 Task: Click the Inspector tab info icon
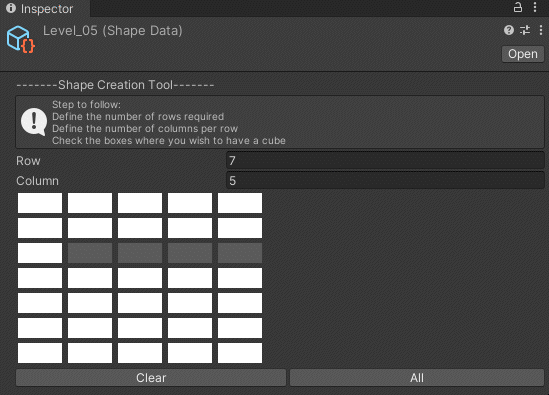point(11,8)
